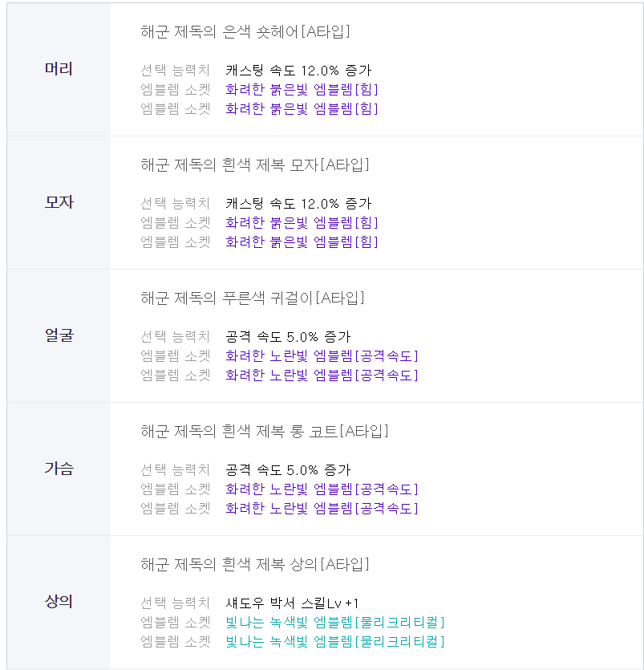Image resolution: width=644 pixels, height=670 pixels.
Task: Click first 화려한 노란빛 엠블렘[공격속도] under 얼굴
Action: 322,356
